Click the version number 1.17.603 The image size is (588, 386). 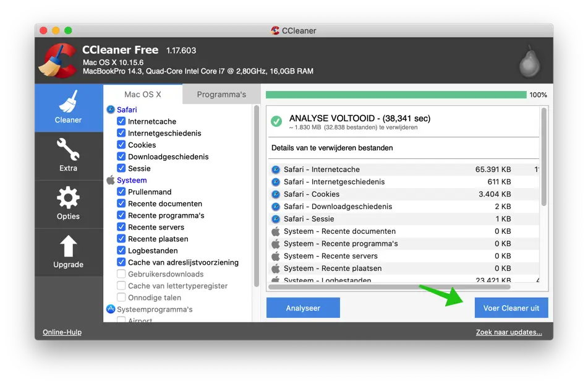click(x=181, y=50)
